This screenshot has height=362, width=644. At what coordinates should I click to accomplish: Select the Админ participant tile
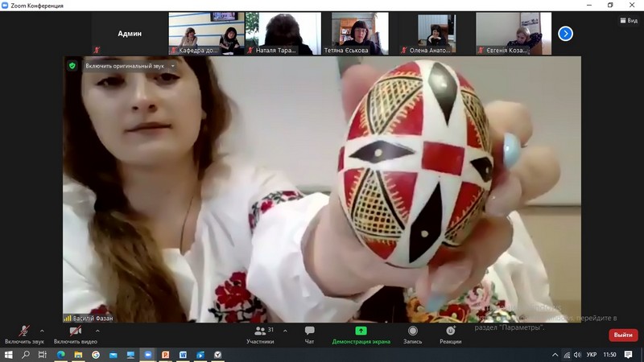pos(130,34)
